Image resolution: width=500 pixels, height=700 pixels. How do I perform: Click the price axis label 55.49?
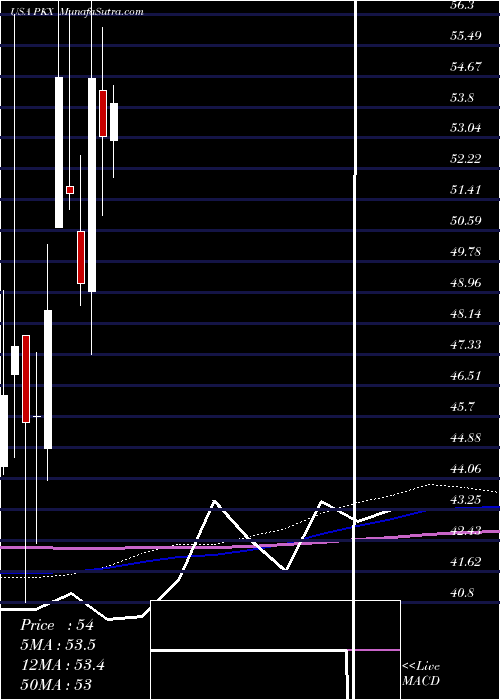[466, 35]
